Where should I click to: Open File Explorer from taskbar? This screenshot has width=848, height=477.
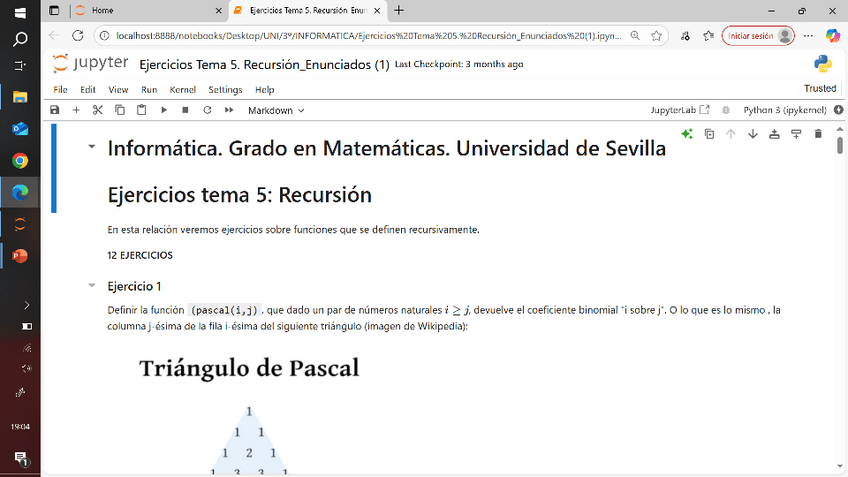tap(20, 97)
